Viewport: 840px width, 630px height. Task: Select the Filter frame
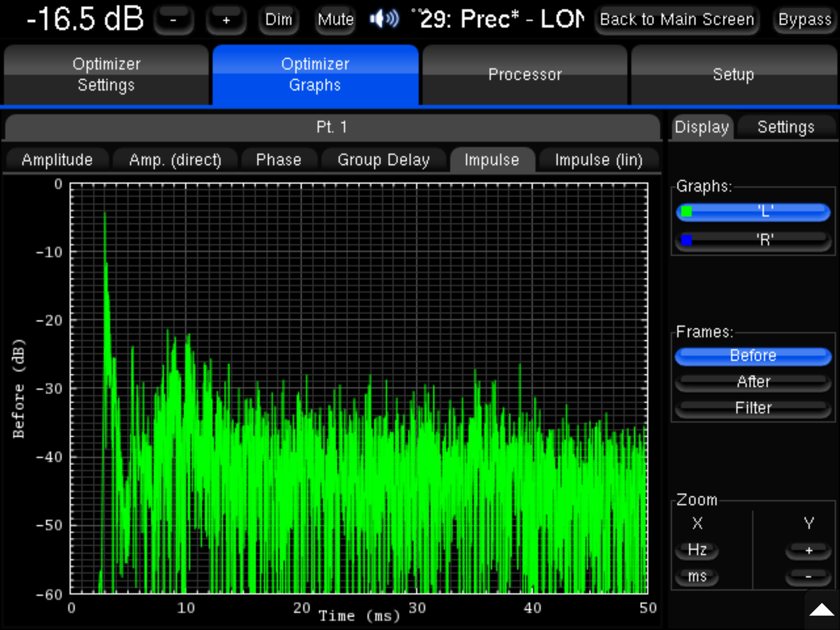(x=753, y=408)
